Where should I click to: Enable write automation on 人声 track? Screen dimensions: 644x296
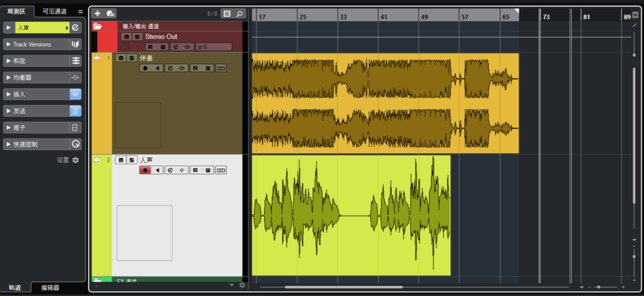(x=208, y=170)
